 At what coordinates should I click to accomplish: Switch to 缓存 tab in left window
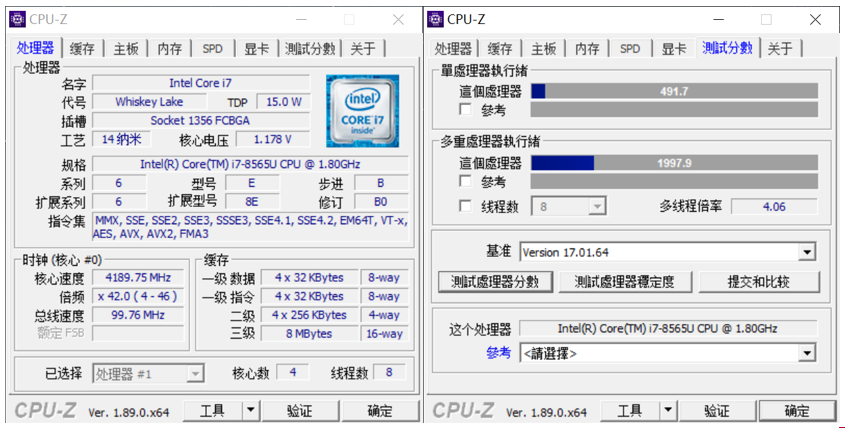82,49
